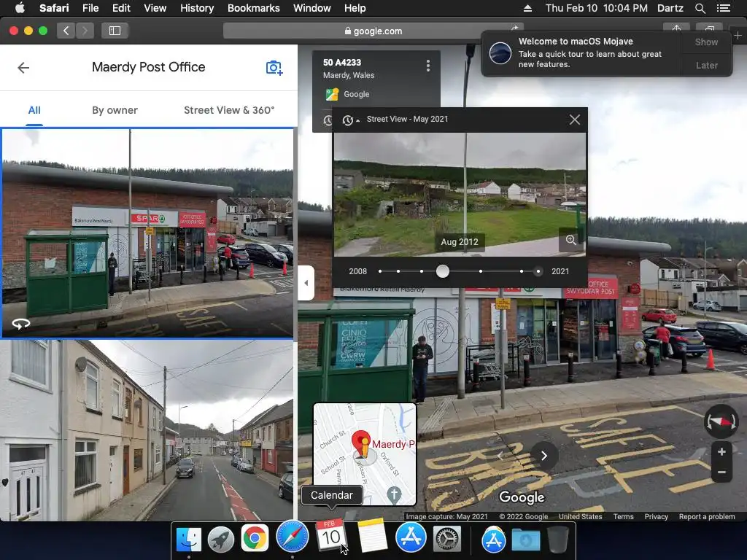Click the Street View history clock icon

coord(348,120)
